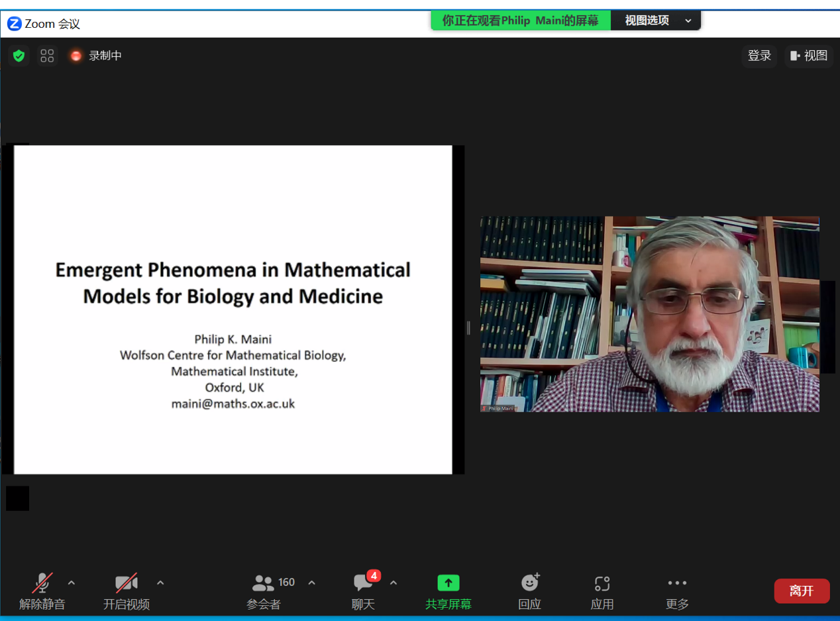Open the chat panel with 4 unread

coord(363,583)
